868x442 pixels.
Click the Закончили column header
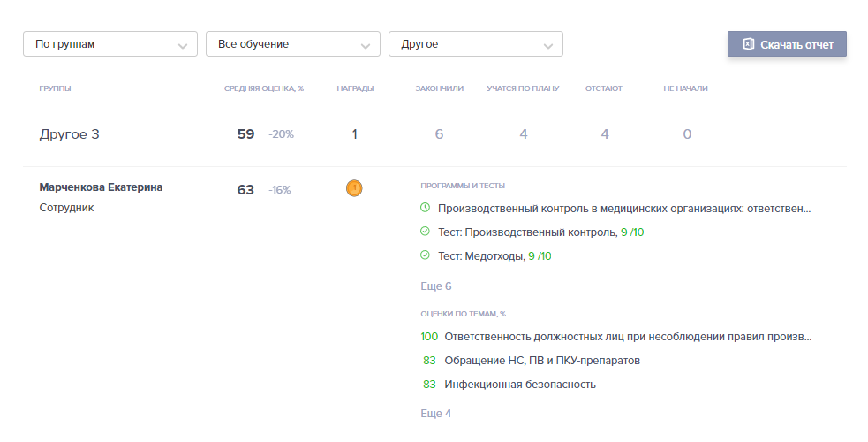coord(439,88)
